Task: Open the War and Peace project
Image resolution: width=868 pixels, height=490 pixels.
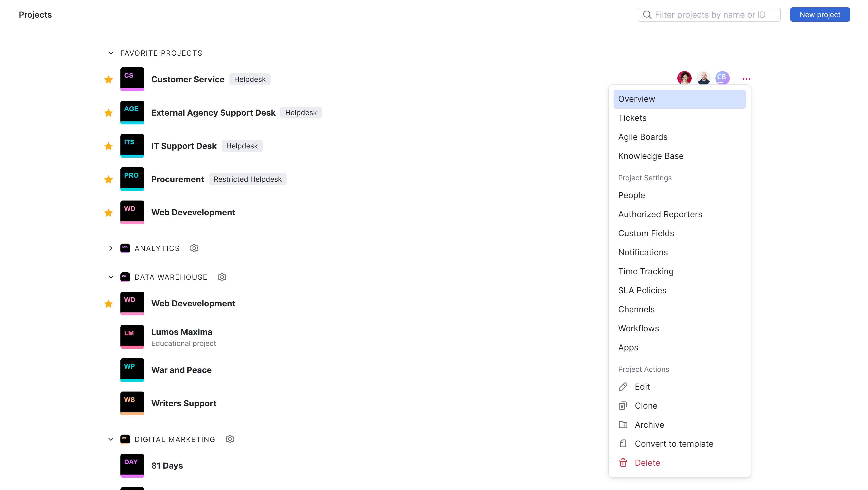Action: pos(181,370)
